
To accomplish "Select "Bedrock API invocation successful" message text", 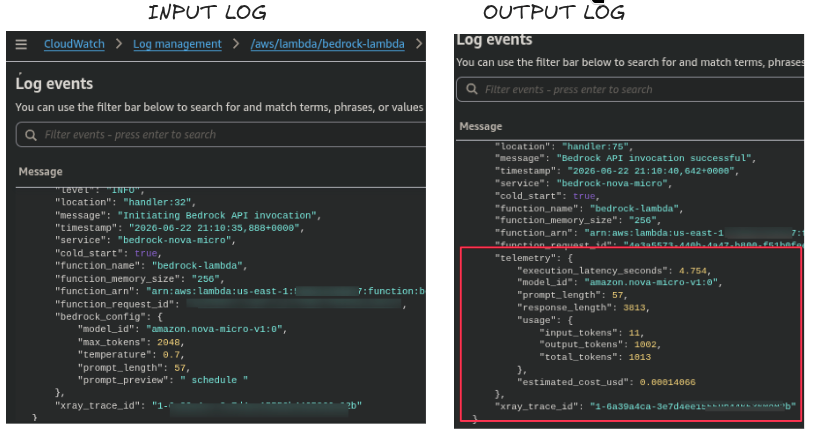I will [656, 158].
